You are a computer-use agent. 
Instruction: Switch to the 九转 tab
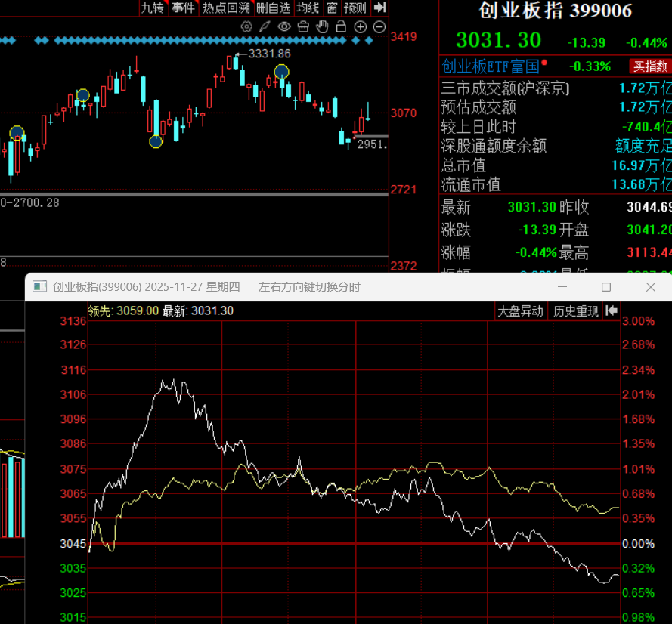point(153,8)
